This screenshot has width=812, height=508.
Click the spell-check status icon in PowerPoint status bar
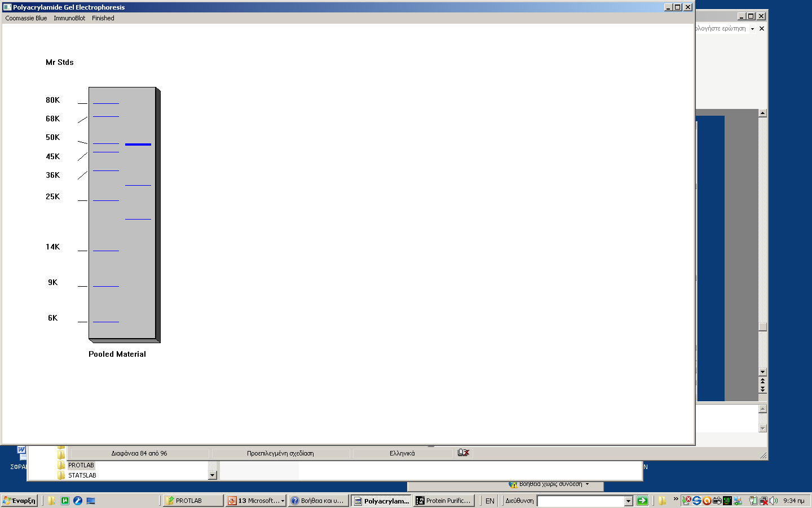click(x=464, y=453)
